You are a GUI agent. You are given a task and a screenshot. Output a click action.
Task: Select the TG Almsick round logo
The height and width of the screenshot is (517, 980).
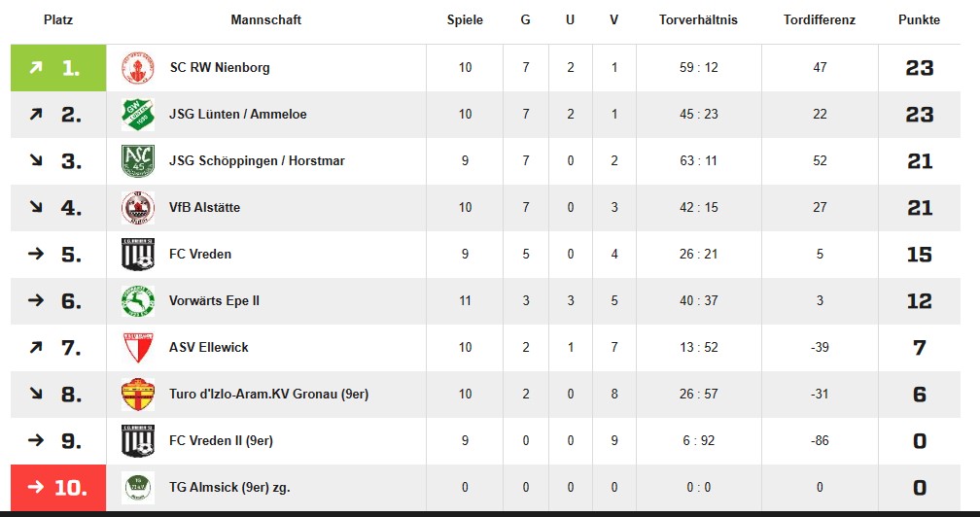(137, 488)
